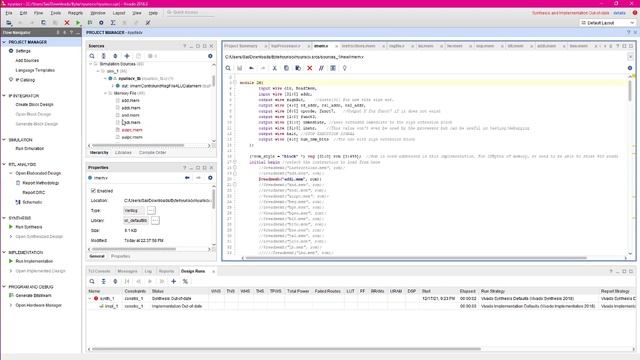The image size is (640, 360).
Task: Open Compile Order tab in Sources
Action: [x=152, y=153]
